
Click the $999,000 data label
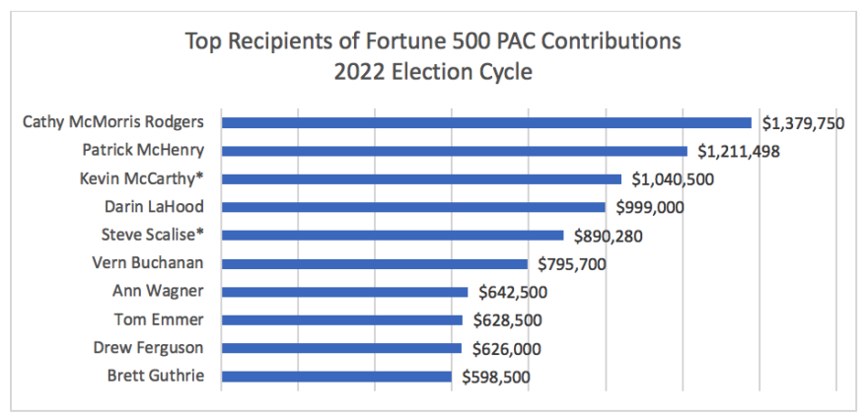click(x=649, y=208)
